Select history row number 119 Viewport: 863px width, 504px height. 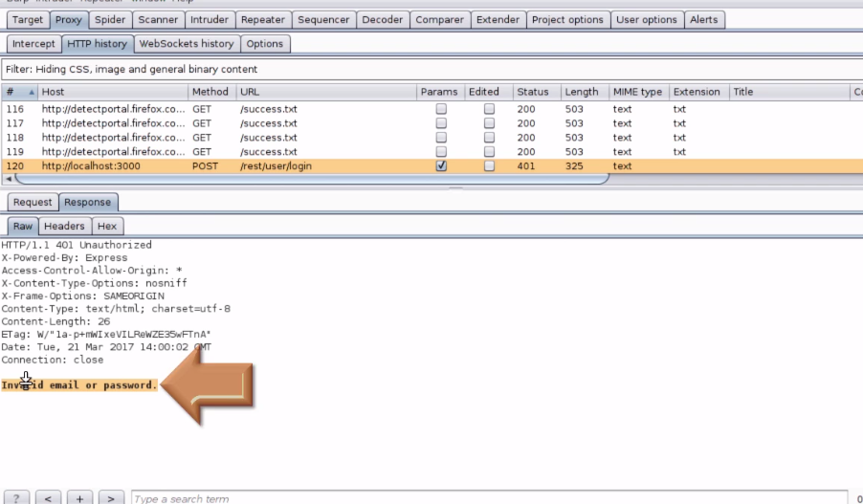coord(431,152)
